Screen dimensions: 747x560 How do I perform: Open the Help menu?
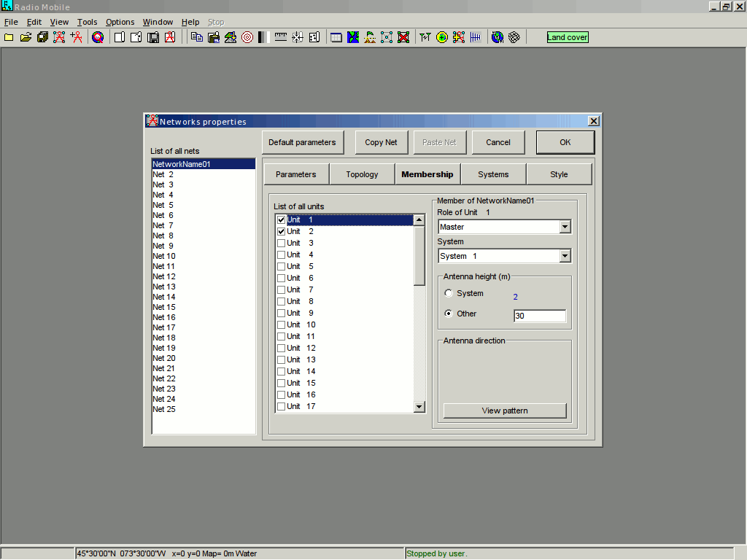click(x=190, y=22)
